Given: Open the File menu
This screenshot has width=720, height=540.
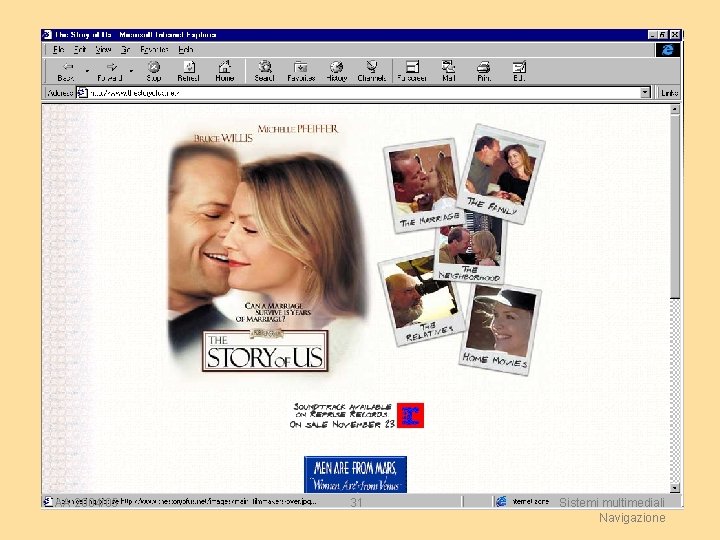Looking at the screenshot, I should [x=58, y=50].
